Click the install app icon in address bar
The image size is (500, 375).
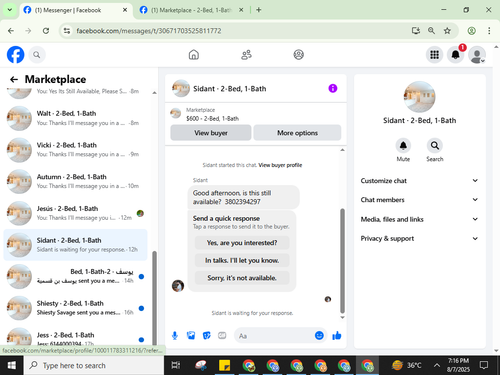[x=415, y=31]
